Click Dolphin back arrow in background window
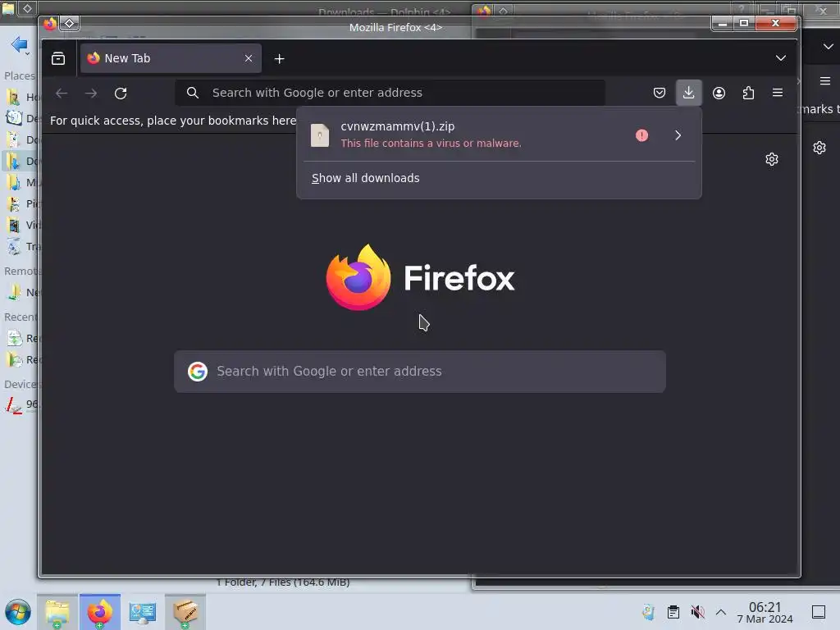This screenshot has height=630, width=840. [18, 44]
